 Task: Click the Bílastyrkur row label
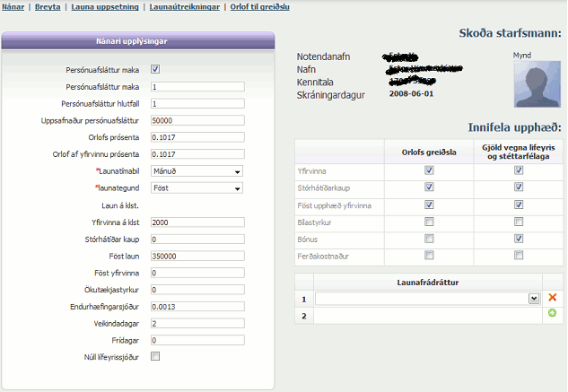pyautogui.click(x=314, y=222)
